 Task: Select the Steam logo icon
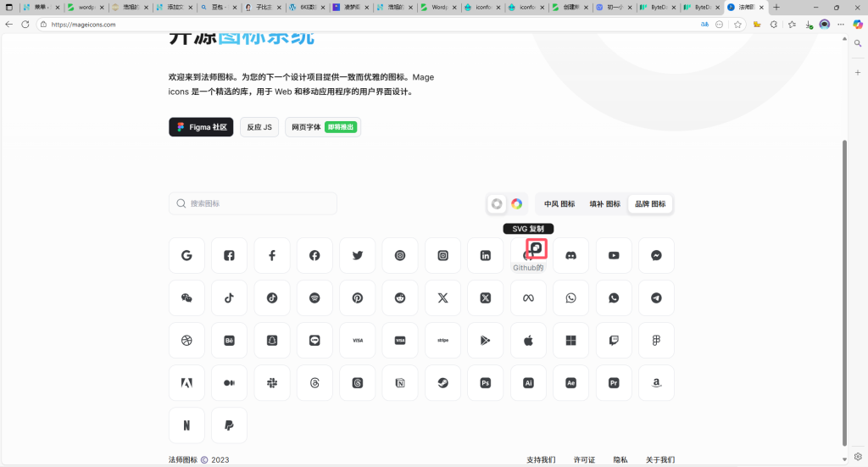pos(442,383)
